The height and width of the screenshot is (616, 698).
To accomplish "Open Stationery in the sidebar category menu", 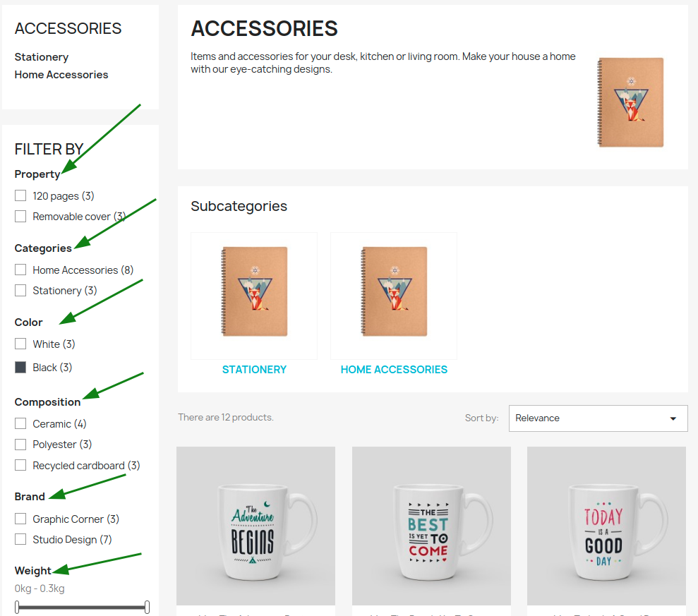I will tap(42, 57).
